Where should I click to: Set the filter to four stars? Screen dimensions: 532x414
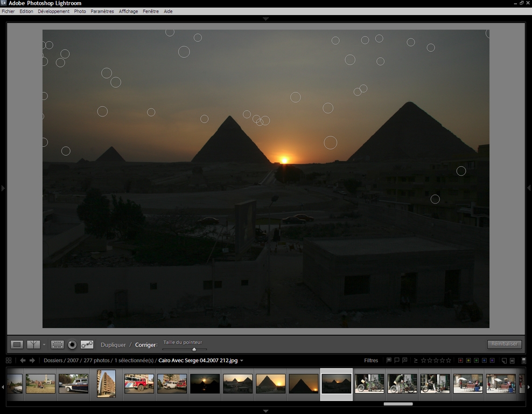[x=443, y=360]
